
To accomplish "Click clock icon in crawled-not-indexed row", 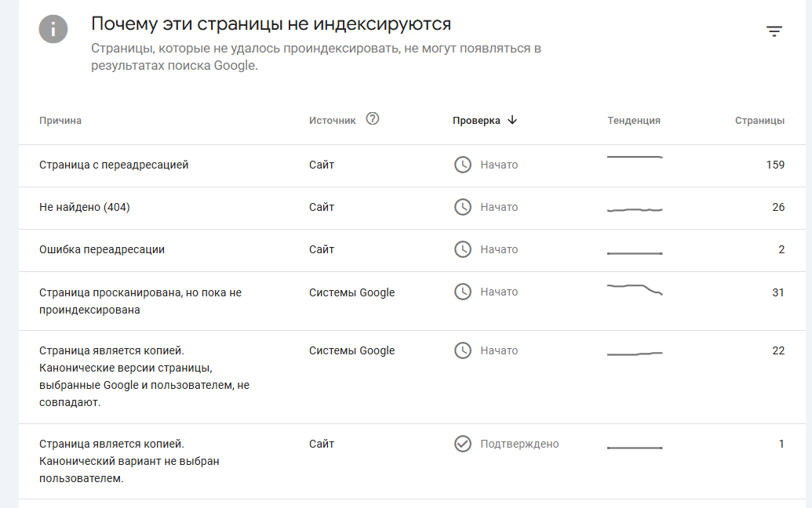I will click(463, 292).
